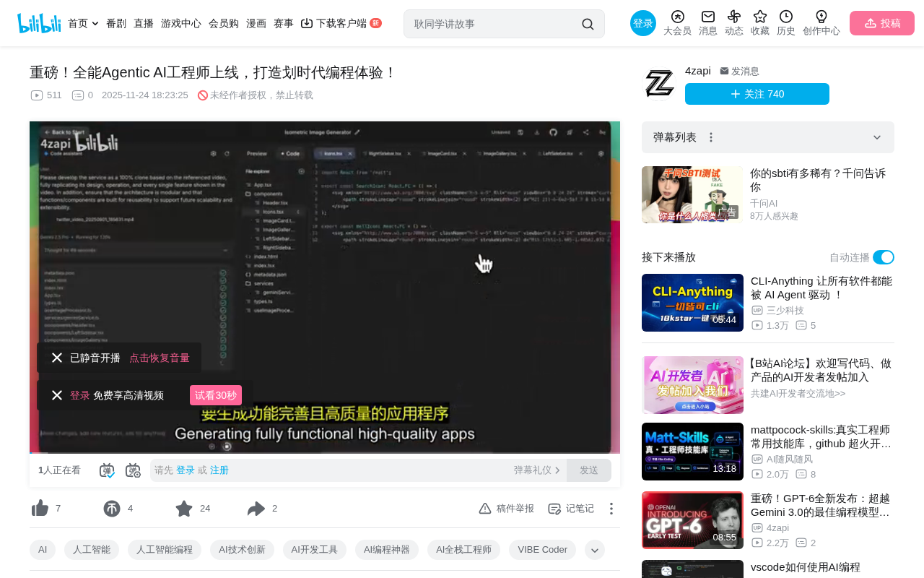The image size is (924, 578).
Task: Open the Matt-Skills video thumbnail
Action: (x=692, y=452)
